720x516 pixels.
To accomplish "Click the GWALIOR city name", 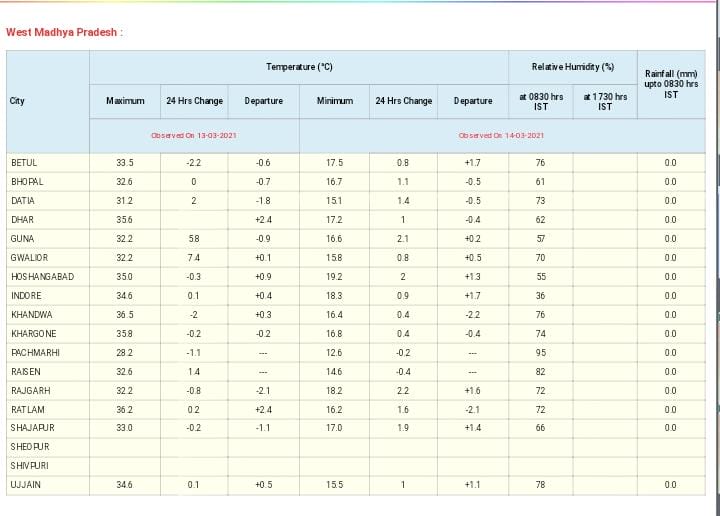I will pos(29,258).
